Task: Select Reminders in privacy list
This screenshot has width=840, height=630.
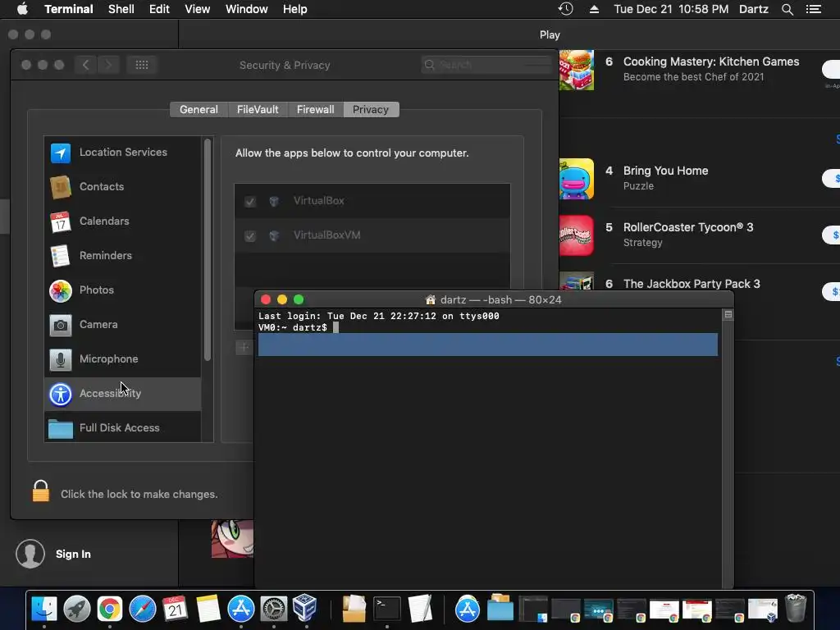Action: coord(123,256)
